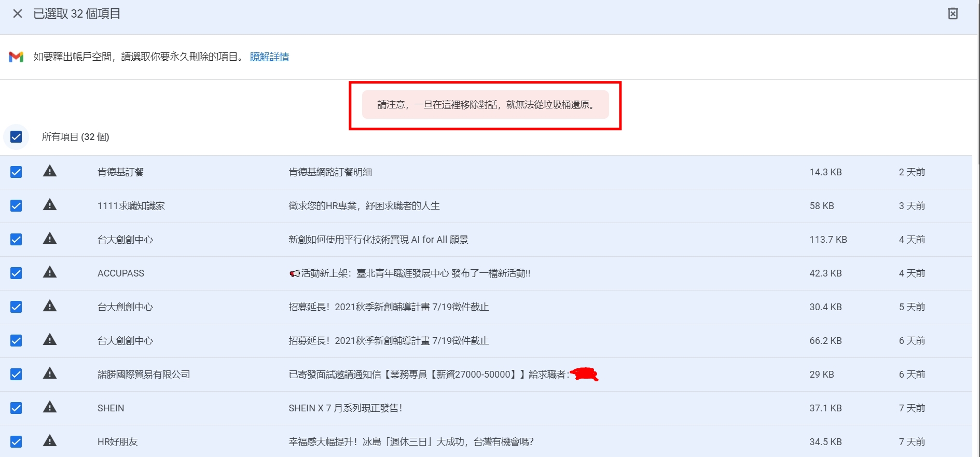The image size is (980, 457).
Task: Click the 42.3 KB size value
Action: [825, 273]
